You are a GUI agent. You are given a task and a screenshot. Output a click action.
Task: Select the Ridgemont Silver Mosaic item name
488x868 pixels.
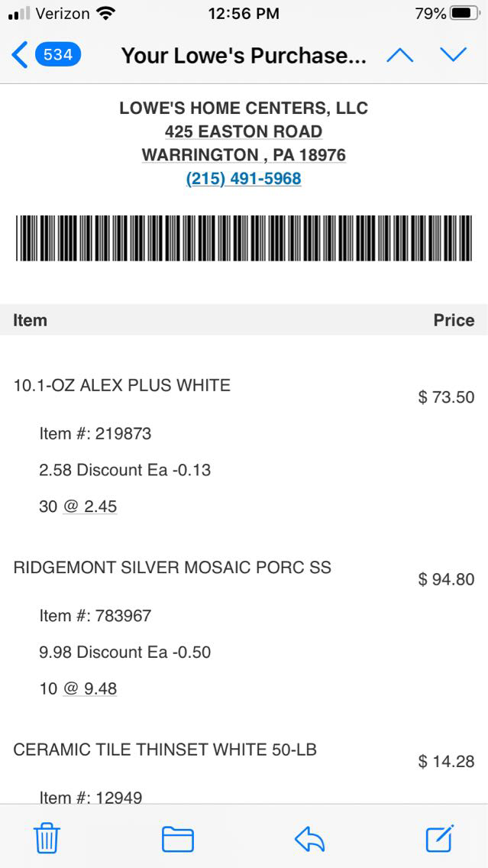coord(173,568)
